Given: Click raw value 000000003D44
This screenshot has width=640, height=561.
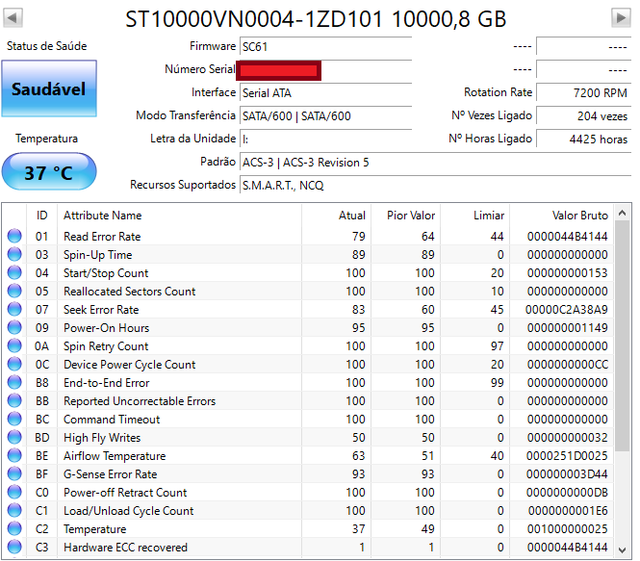Looking at the screenshot, I should pyautogui.click(x=567, y=474).
